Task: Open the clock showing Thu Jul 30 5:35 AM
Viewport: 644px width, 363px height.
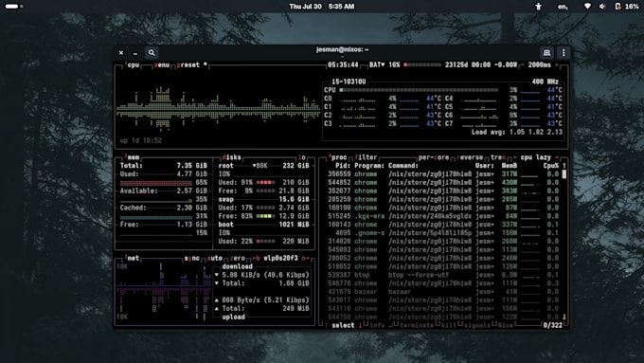Action: pyautogui.click(x=322, y=7)
